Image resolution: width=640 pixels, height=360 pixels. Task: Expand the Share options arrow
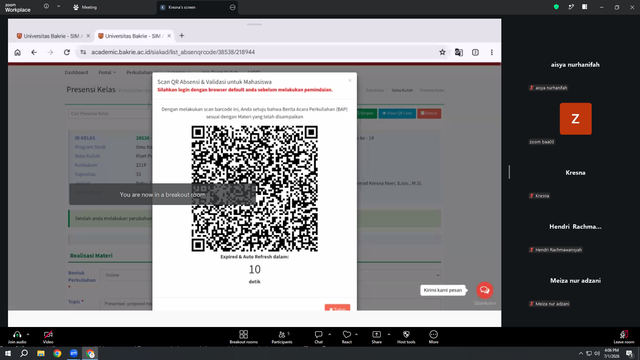389,334
